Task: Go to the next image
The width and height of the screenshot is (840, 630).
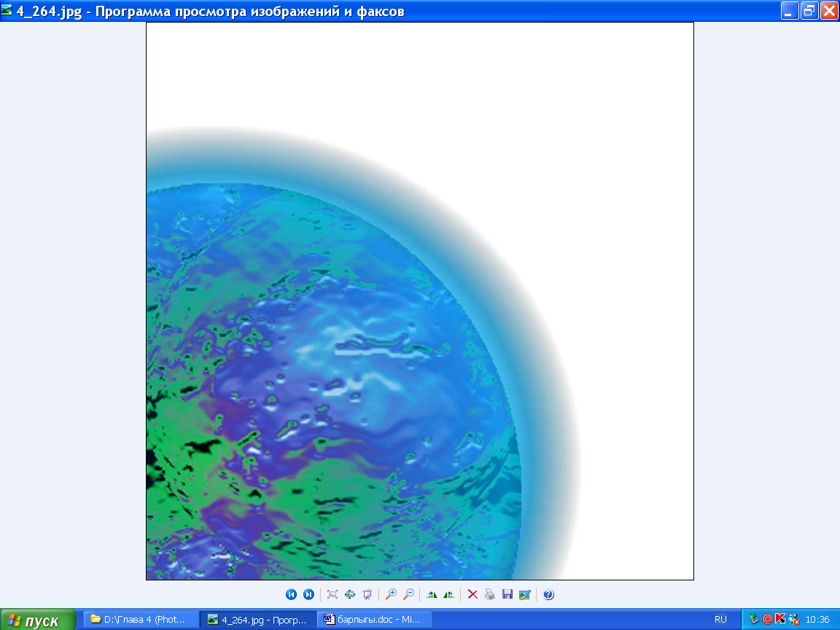Action: pyautogui.click(x=308, y=594)
